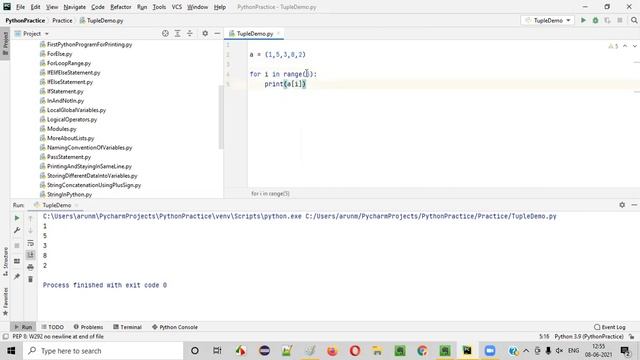Open the TODO tool window
This screenshot has height=360, width=640.
(x=53, y=327)
